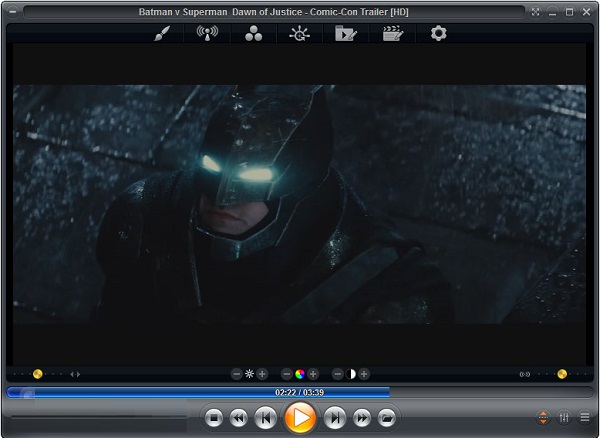The image size is (600, 438).
Task: Open the three-circles color control icon
Action: [x=253, y=33]
